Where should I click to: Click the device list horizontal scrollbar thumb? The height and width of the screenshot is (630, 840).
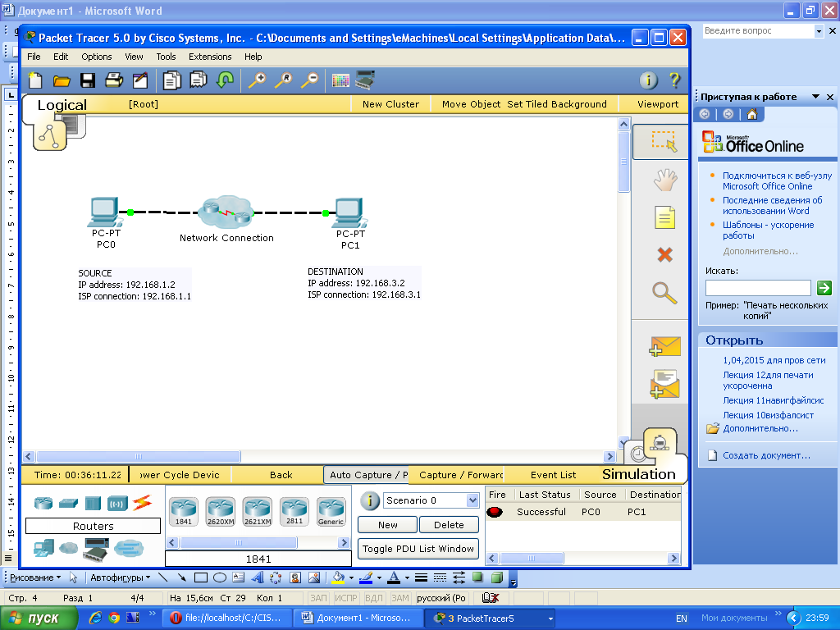[239, 543]
